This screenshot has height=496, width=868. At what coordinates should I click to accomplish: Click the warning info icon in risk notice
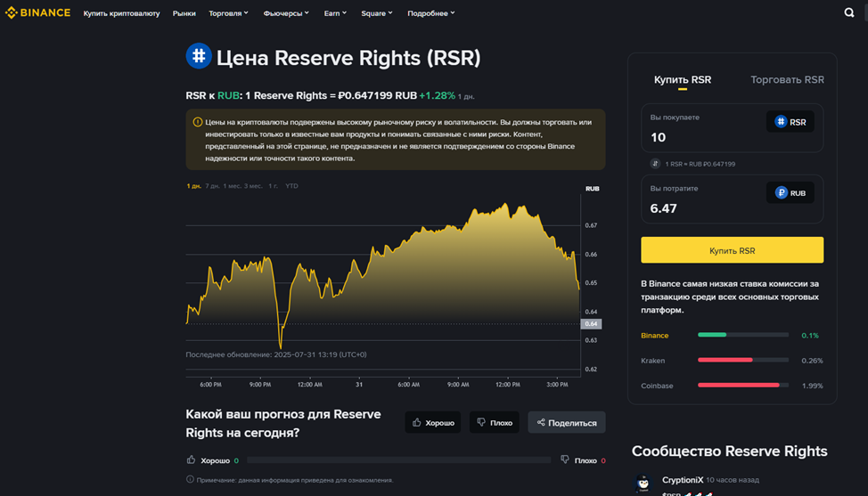click(197, 122)
